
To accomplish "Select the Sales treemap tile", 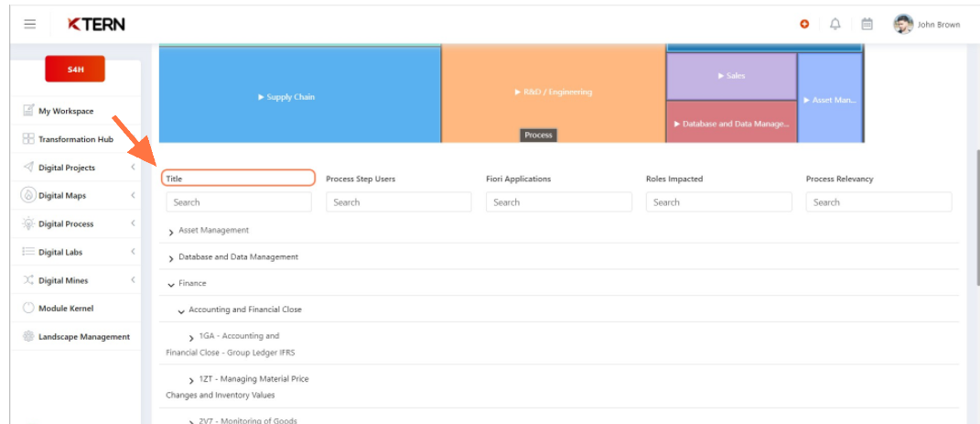I will point(731,76).
